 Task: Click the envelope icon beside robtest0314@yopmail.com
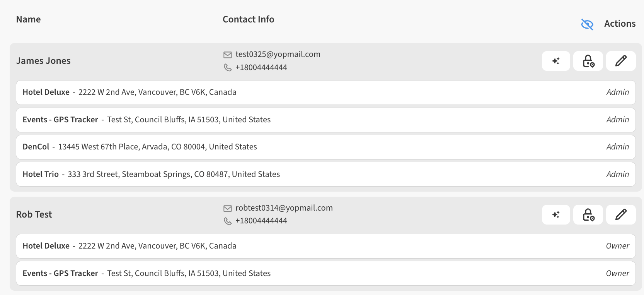point(228,208)
